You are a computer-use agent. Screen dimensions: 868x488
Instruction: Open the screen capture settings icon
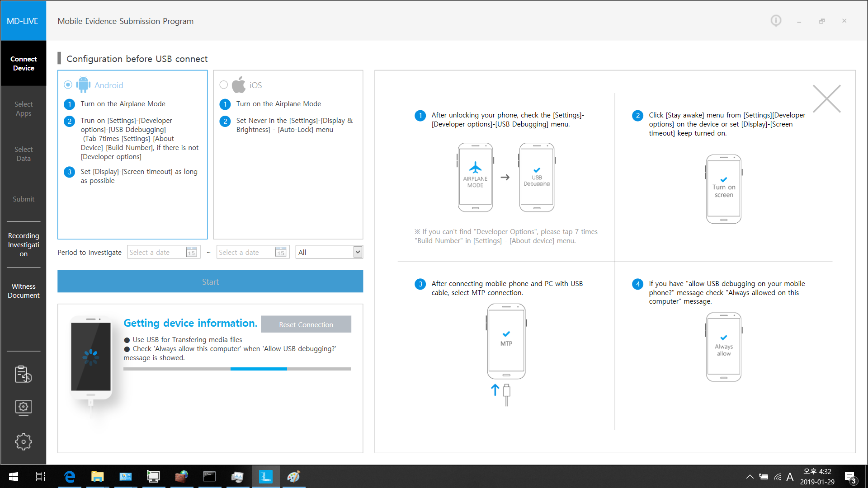click(x=23, y=407)
